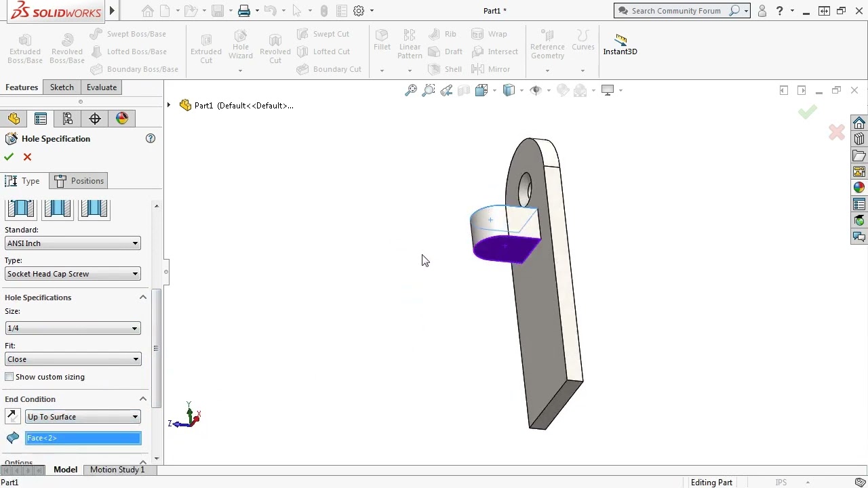Image resolution: width=868 pixels, height=488 pixels.
Task: Accept the Hole Specification with green checkmark
Action: (x=9, y=157)
